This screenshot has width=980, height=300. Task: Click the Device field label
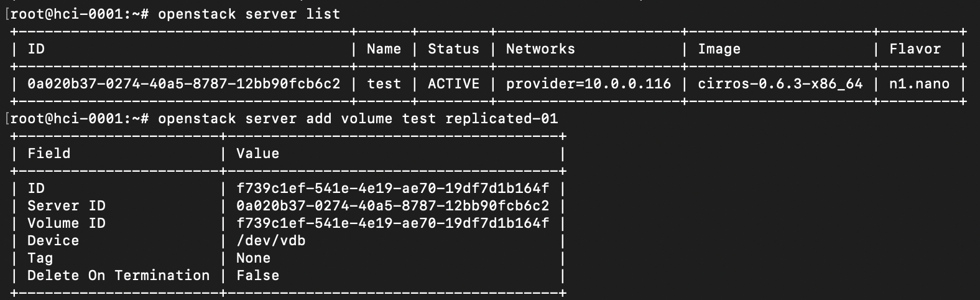pyautogui.click(x=53, y=241)
